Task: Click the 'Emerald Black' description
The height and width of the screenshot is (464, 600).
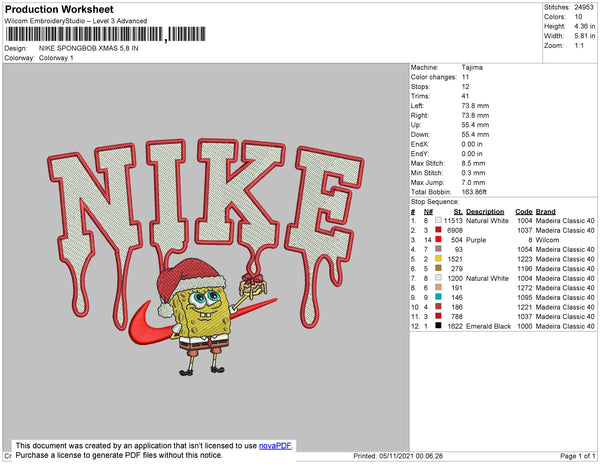Action: [488, 326]
